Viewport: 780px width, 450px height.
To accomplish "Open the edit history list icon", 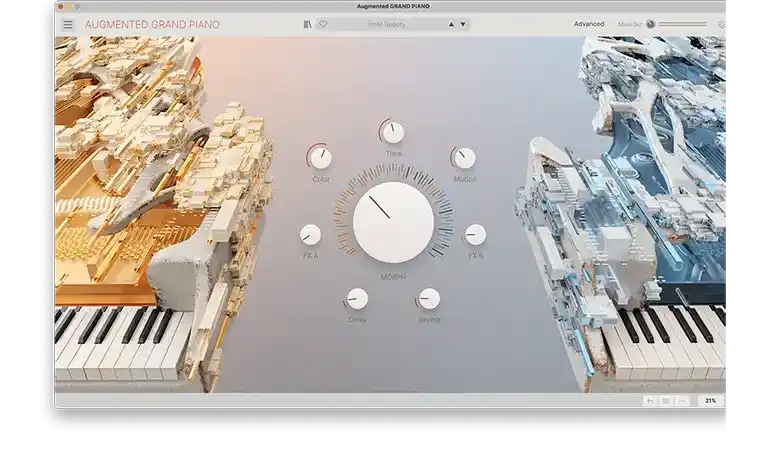I will click(666, 401).
